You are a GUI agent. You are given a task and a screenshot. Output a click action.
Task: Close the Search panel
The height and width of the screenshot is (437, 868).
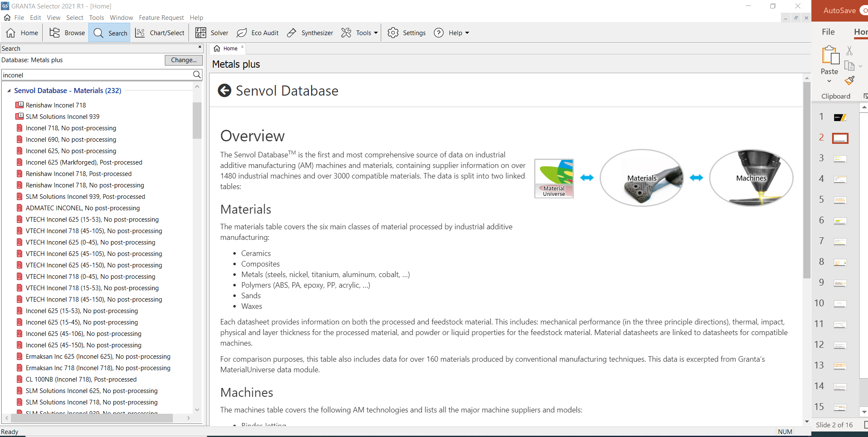(x=200, y=47)
